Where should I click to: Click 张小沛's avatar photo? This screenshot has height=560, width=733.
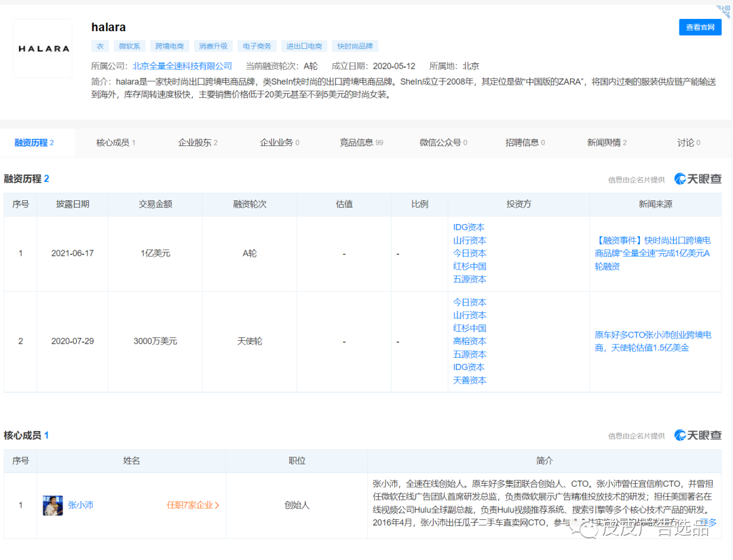pos(53,505)
